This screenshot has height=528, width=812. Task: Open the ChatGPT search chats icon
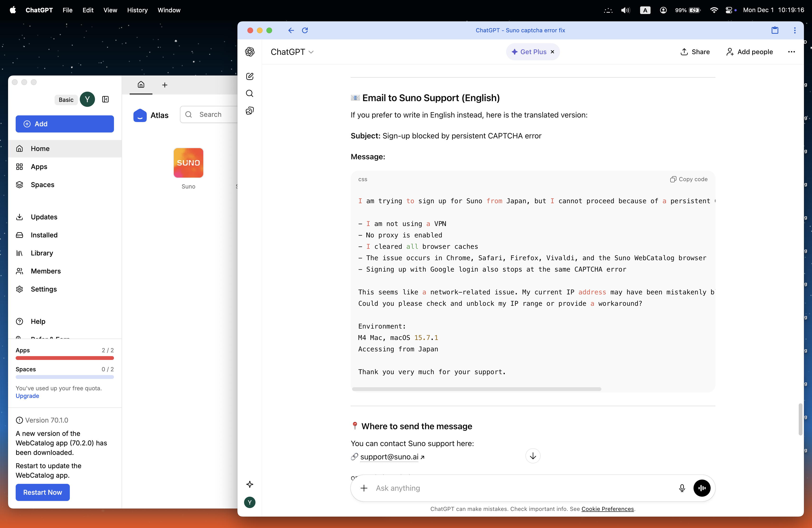(x=250, y=94)
